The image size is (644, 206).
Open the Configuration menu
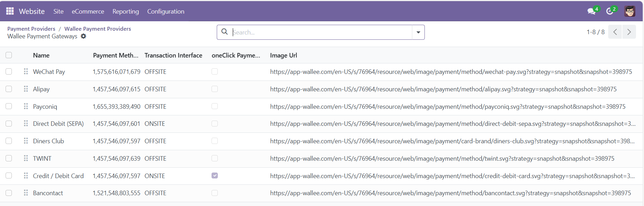(166, 12)
